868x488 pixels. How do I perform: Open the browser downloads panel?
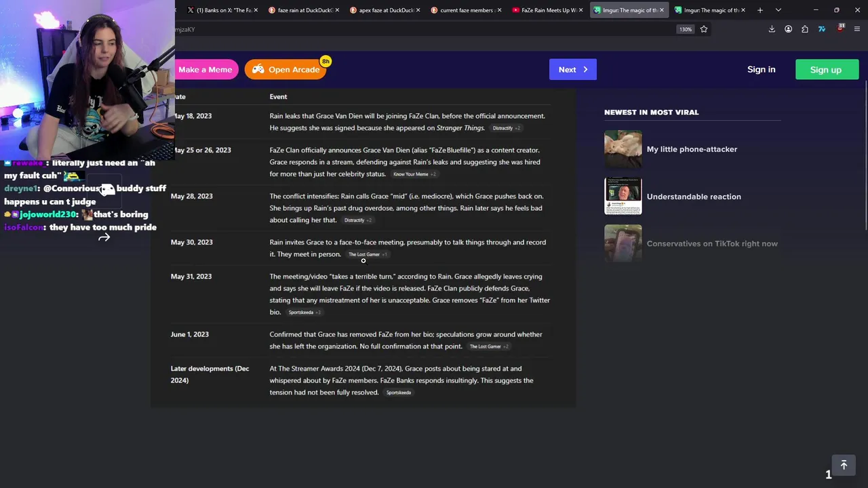click(x=772, y=29)
